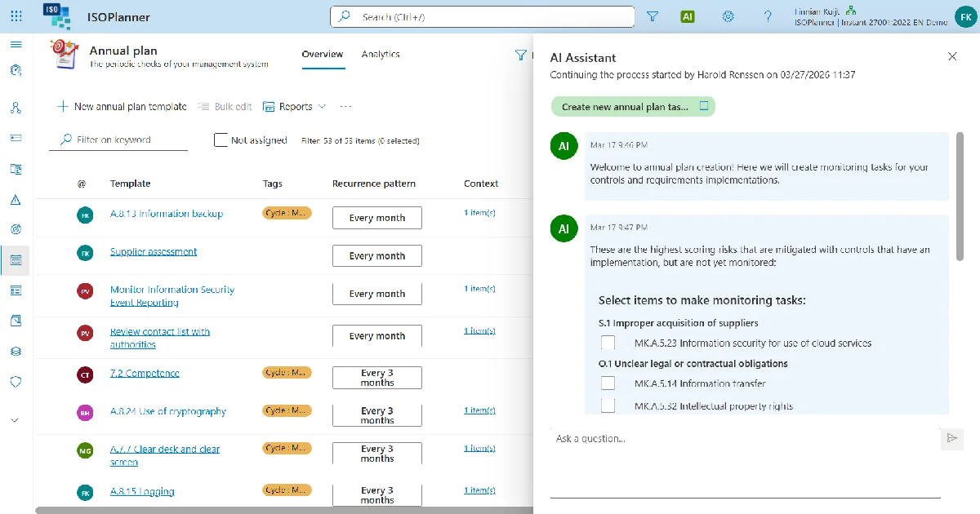980x514 pixels.
Task: Click New annual plan template
Action: pyautogui.click(x=122, y=107)
